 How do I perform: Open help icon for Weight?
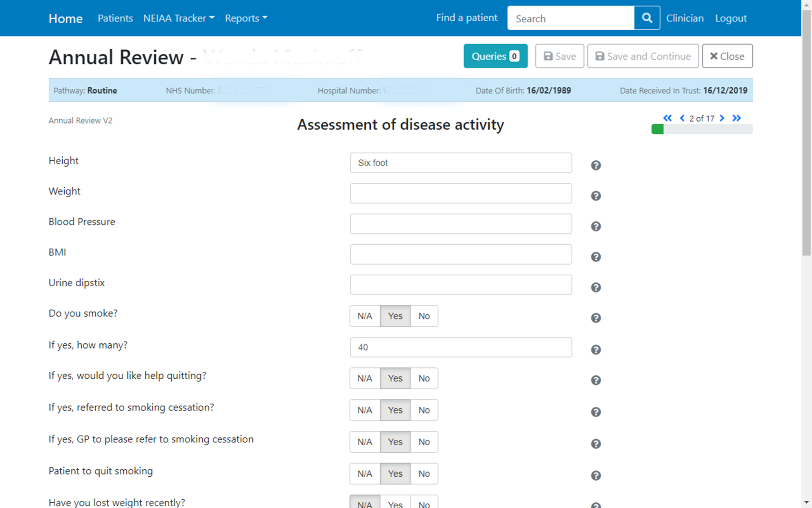click(x=596, y=196)
